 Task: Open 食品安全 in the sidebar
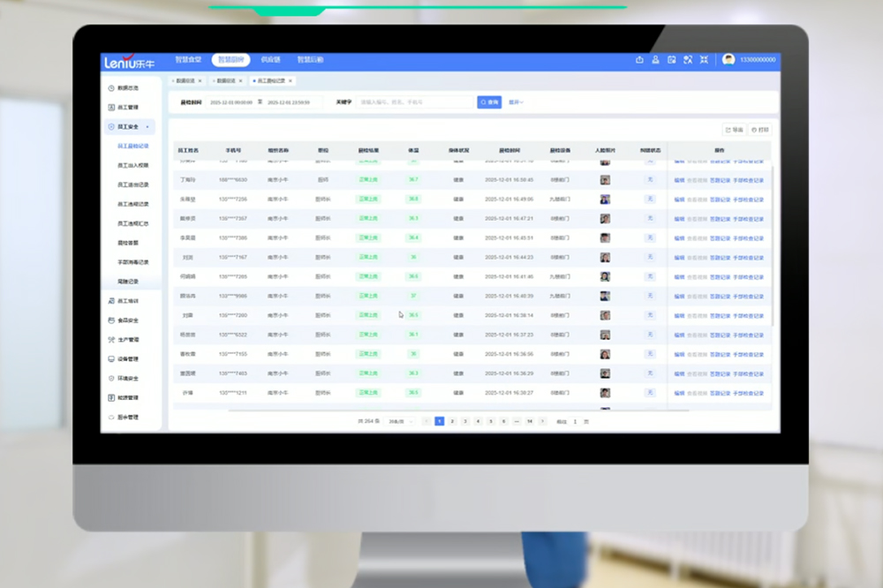(x=128, y=320)
